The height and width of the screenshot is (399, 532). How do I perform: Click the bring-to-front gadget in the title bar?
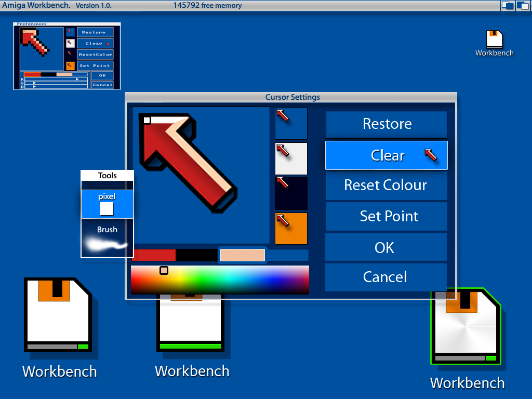pyautogui.click(x=523, y=5)
